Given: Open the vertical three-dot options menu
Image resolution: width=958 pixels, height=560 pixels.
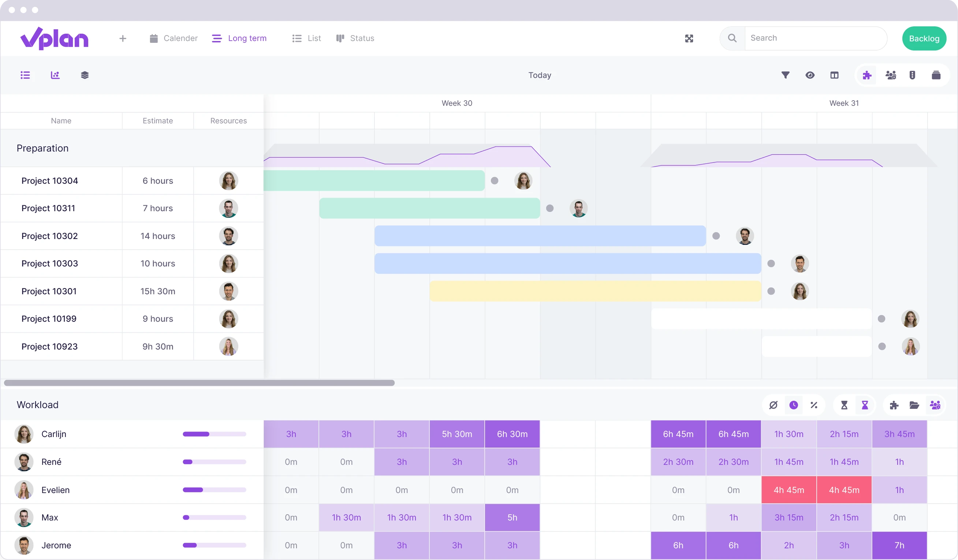Looking at the screenshot, I should (913, 75).
